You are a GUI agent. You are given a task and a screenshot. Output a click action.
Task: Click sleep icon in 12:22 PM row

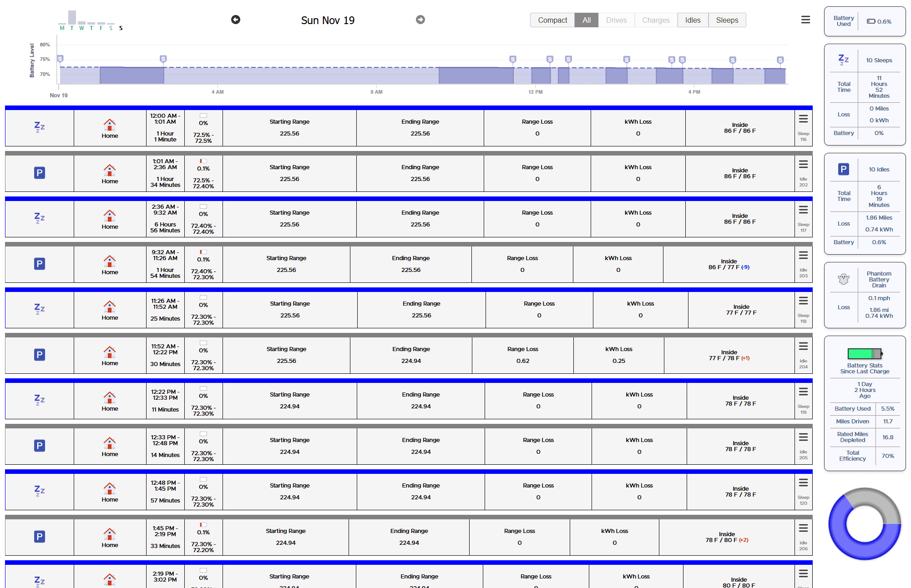[40, 400]
